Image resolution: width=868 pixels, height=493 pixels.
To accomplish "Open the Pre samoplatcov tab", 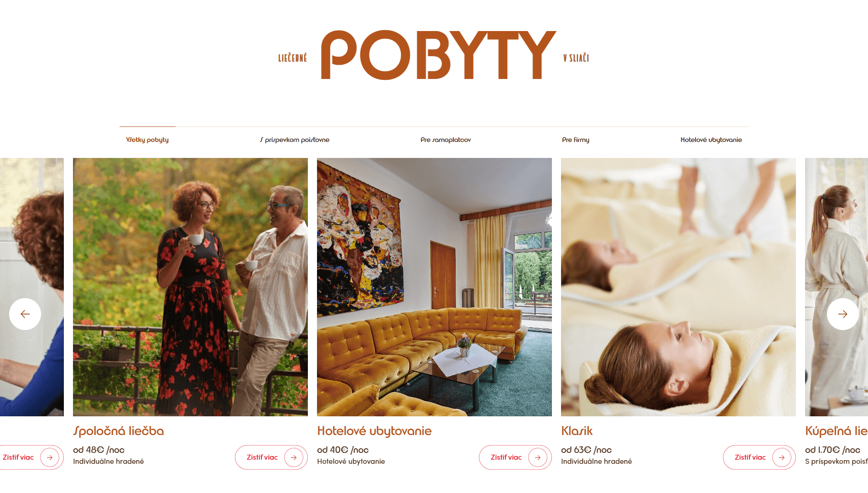I will 446,140.
